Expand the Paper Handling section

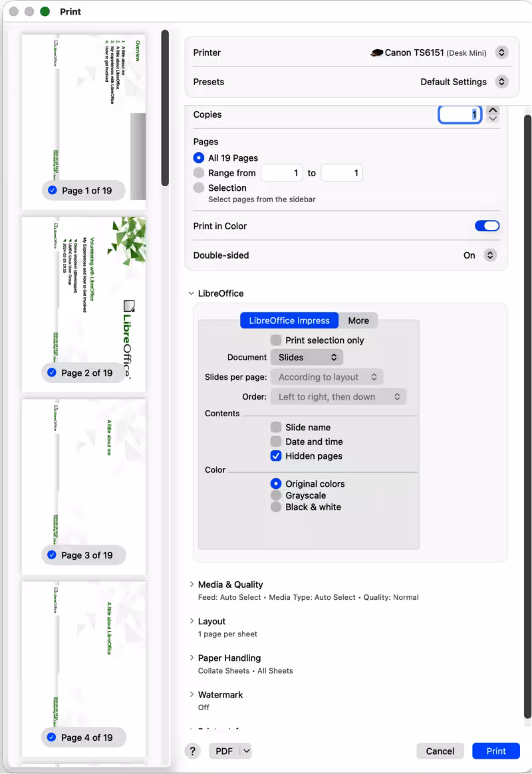pos(192,658)
